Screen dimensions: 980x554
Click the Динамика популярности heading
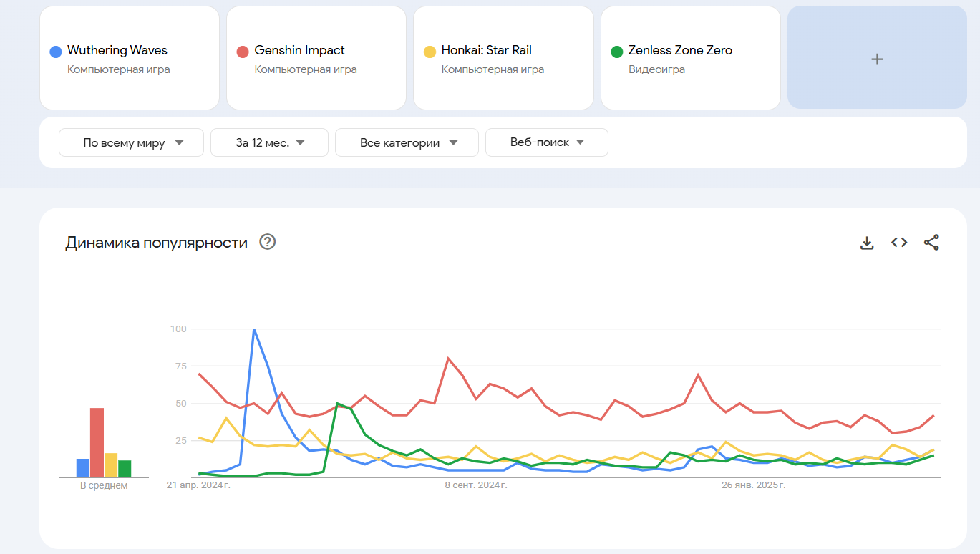coord(157,243)
